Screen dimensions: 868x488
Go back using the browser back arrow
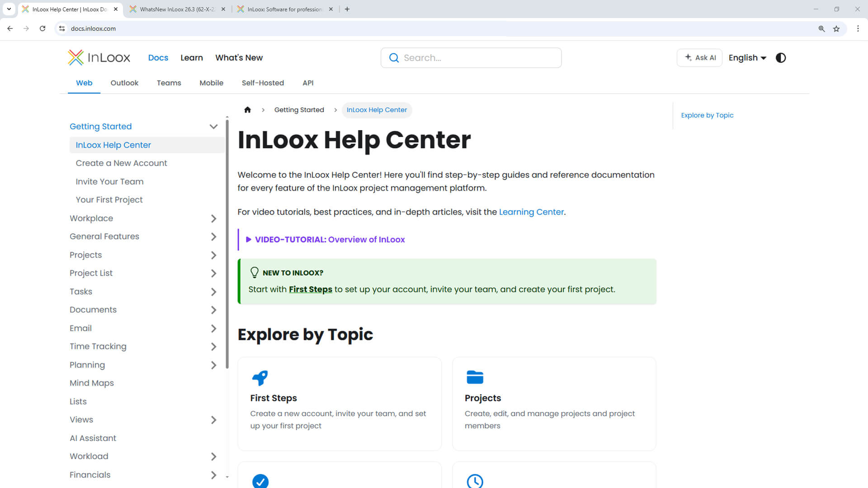point(10,28)
